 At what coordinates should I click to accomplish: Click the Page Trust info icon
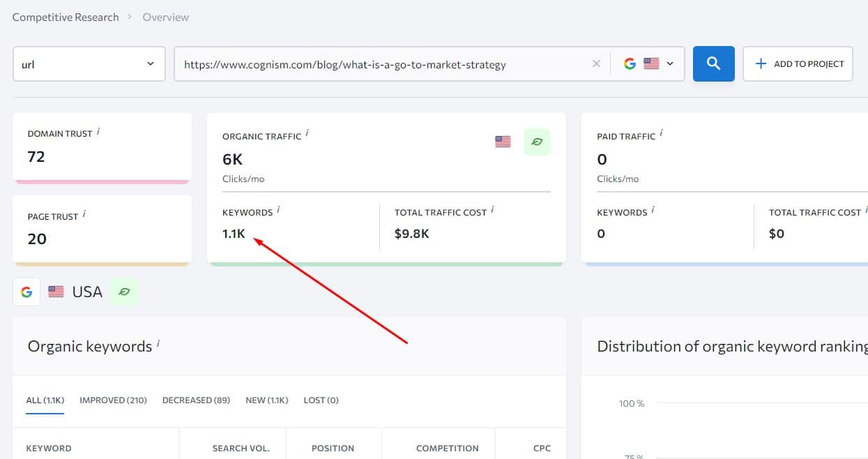(84, 214)
